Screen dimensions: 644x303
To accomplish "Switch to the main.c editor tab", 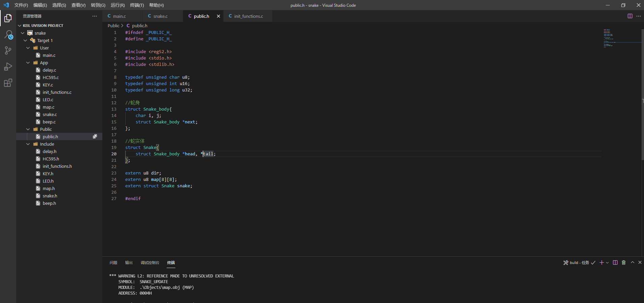I will click(123, 16).
